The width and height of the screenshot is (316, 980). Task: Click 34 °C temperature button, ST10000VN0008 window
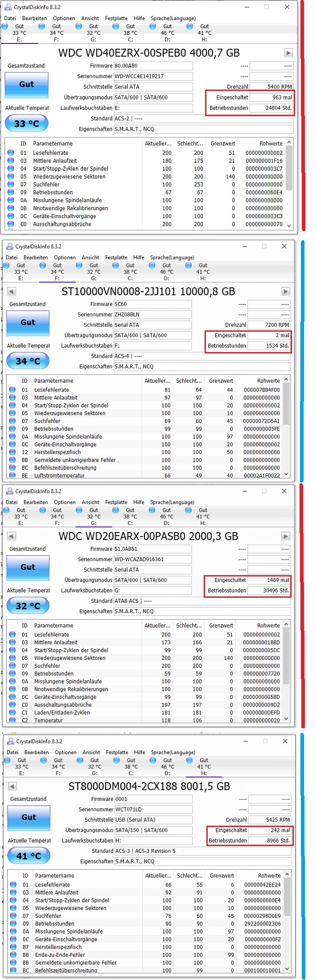click(x=28, y=361)
